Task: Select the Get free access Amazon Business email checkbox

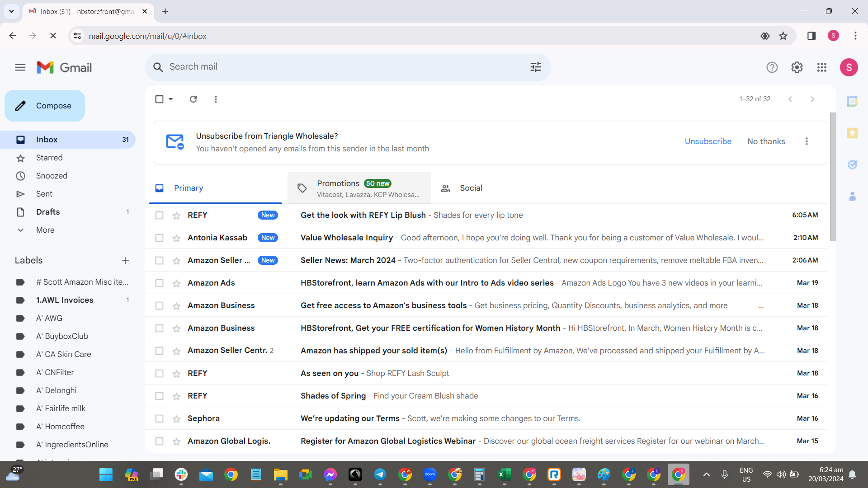Action: (x=159, y=306)
